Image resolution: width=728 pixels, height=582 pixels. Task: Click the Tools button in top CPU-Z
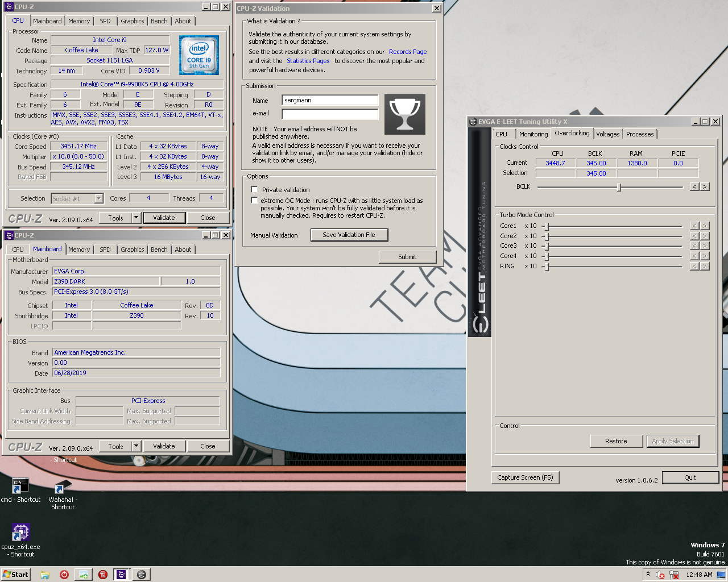click(115, 218)
